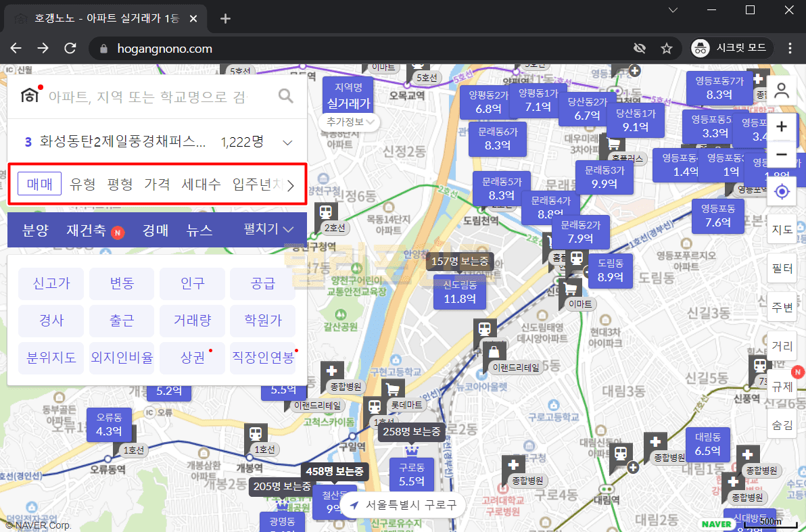Expand the 추가정보 dropdown on the map
Screen dimensions: 806x532
tap(349, 122)
